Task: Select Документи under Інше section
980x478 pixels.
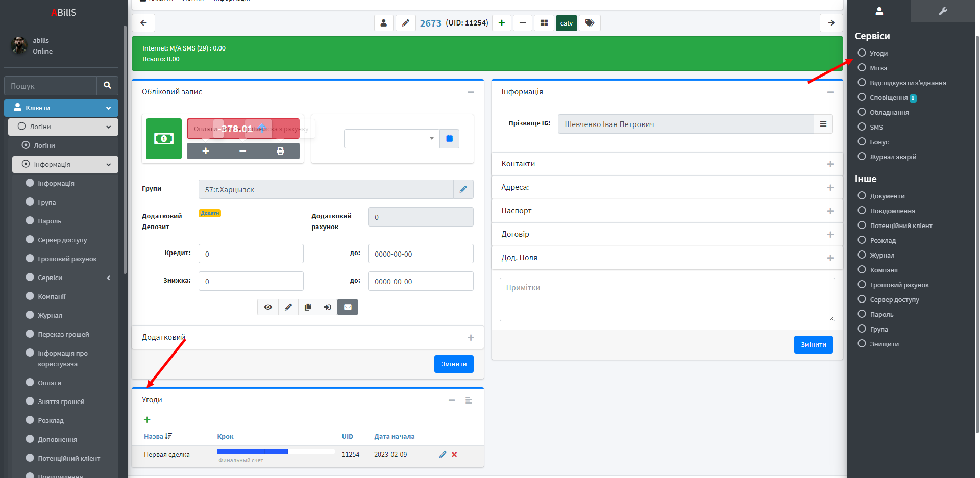Action: [x=887, y=196]
